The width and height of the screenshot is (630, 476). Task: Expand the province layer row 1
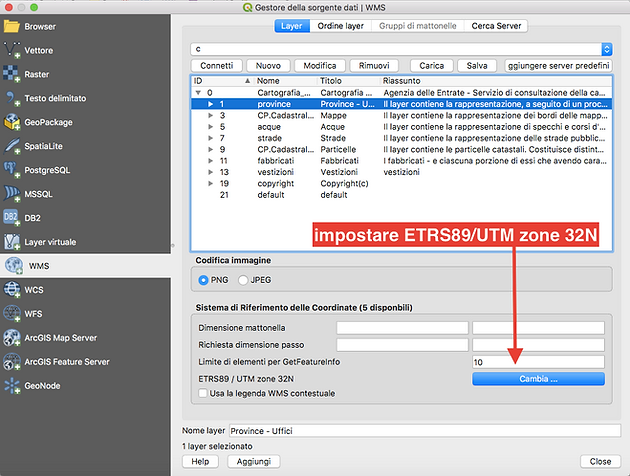[210, 104]
